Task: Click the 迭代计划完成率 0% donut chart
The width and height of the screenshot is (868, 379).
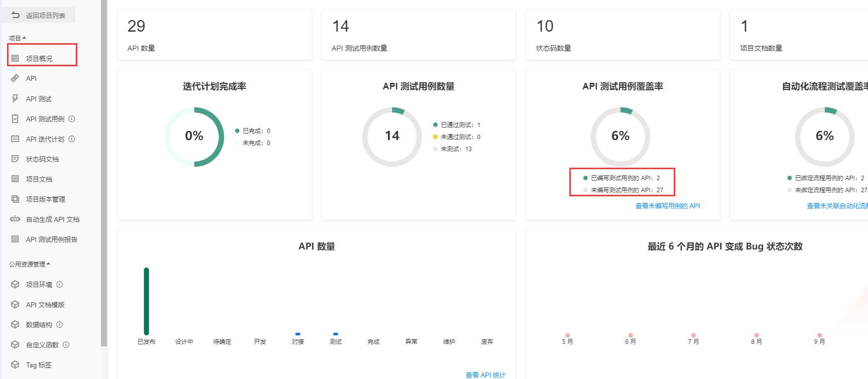Action: tap(194, 137)
